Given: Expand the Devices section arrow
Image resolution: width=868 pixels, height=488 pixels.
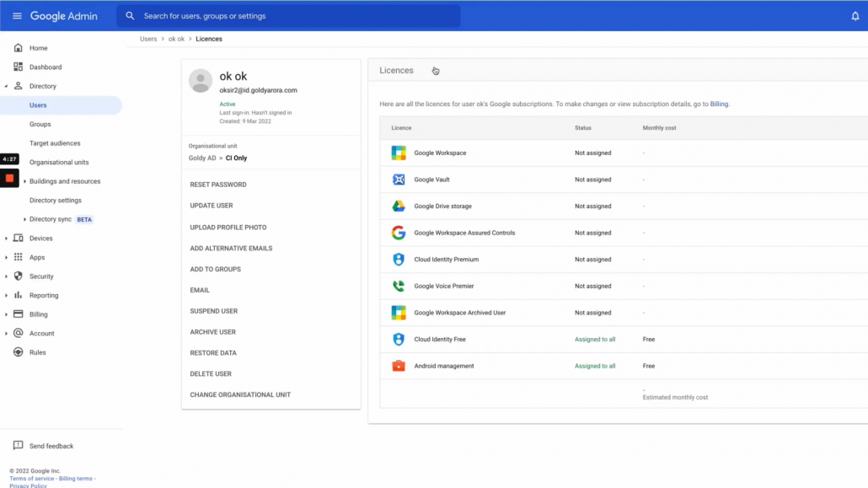Looking at the screenshot, I should click(6, 239).
